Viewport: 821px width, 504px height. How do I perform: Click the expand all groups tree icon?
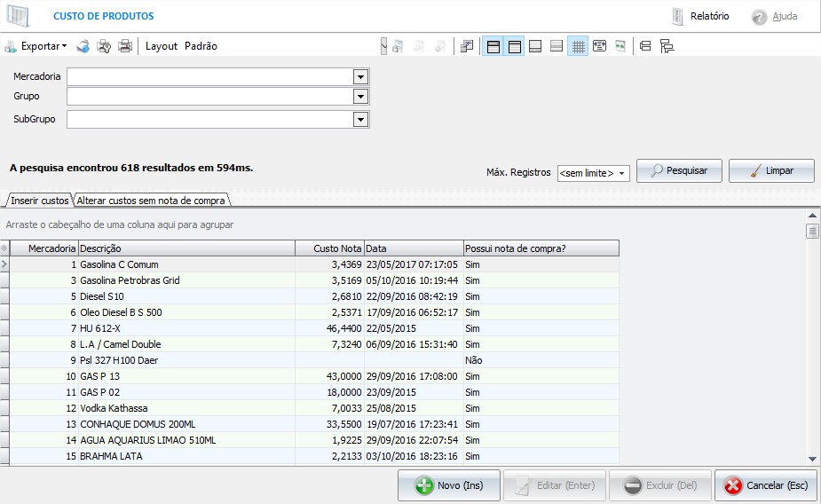click(x=667, y=46)
